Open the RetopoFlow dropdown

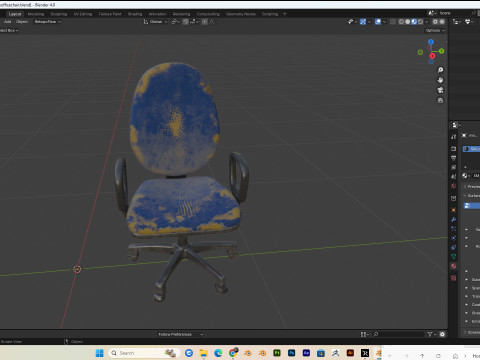pos(48,22)
